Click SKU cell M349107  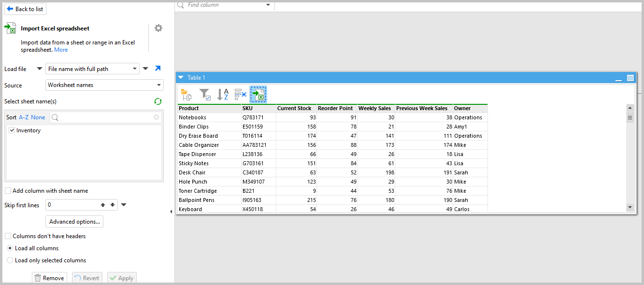(x=258, y=182)
